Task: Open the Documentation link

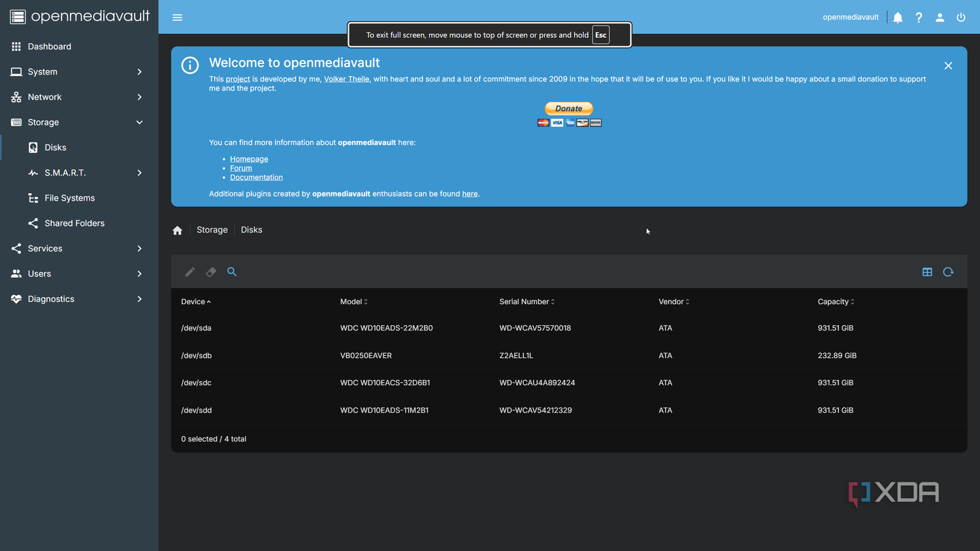Action: coord(256,178)
